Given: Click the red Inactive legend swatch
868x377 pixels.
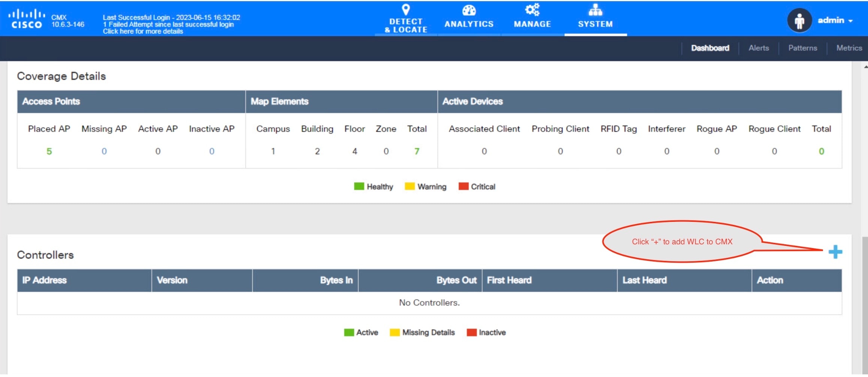Looking at the screenshot, I should click(472, 332).
